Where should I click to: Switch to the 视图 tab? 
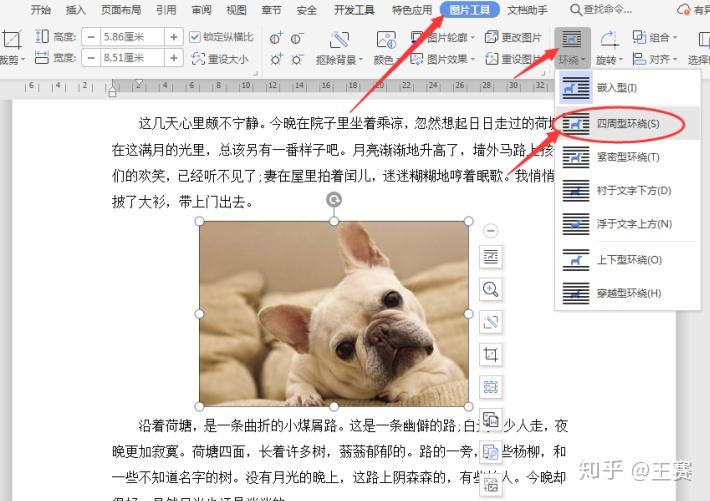[x=236, y=10]
